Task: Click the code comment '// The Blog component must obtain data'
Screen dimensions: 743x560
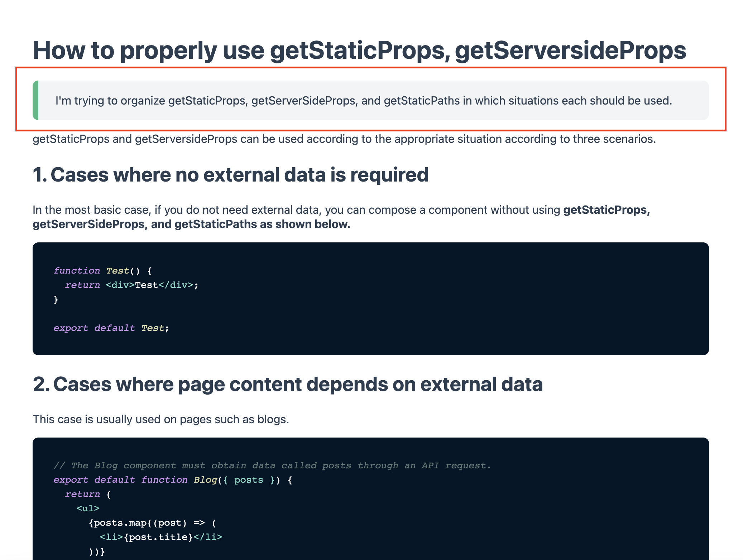Action: pyautogui.click(x=272, y=465)
